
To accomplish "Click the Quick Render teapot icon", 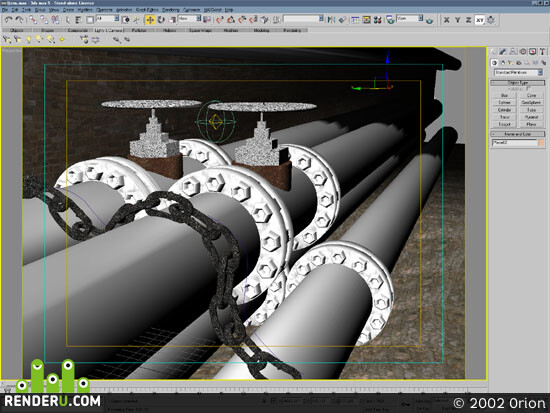I will pyautogui.click(x=430, y=21).
